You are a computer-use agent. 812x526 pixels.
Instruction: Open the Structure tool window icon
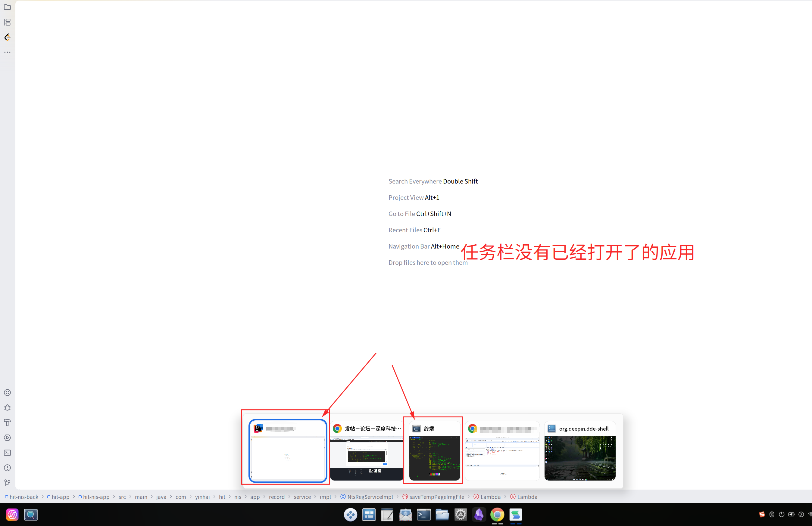point(7,22)
